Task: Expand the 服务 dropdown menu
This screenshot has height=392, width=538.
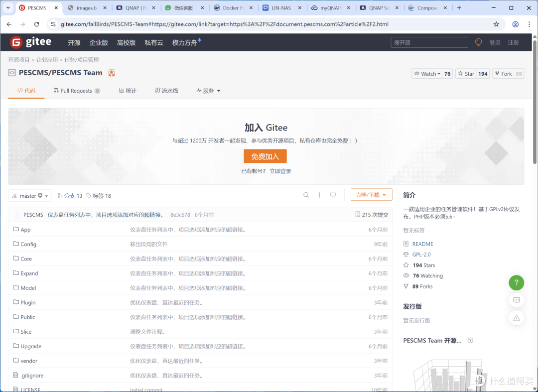Action: 208,91
